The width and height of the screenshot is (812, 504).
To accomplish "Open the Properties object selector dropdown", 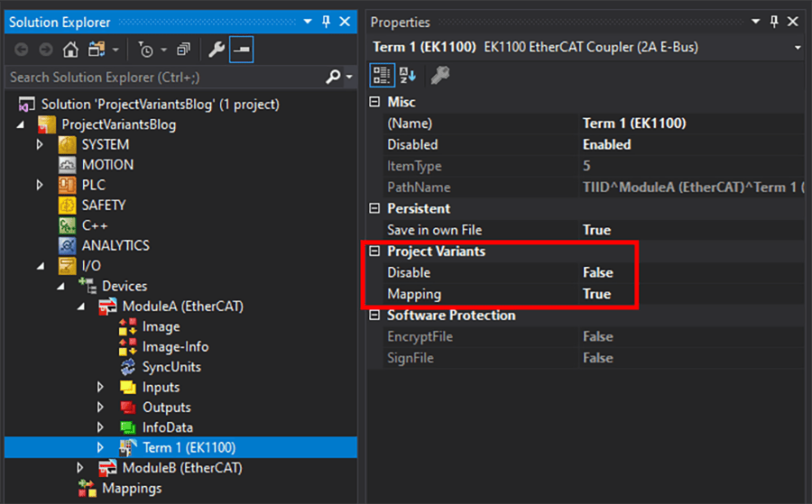I will pyautogui.click(x=797, y=48).
